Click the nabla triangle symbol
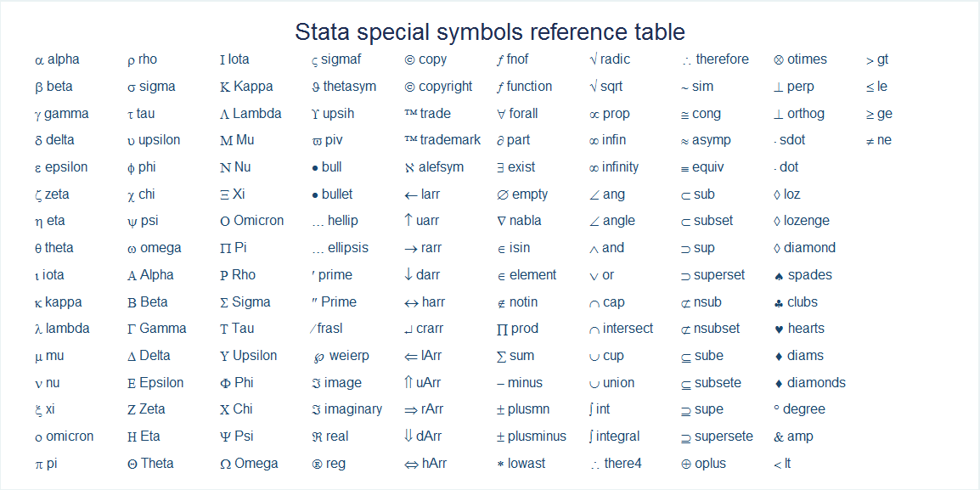This screenshot has height=490, width=980. (x=501, y=222)
